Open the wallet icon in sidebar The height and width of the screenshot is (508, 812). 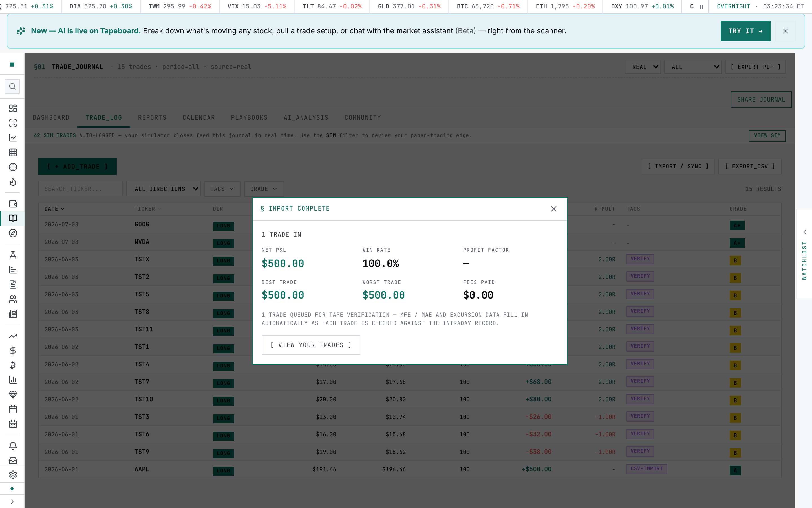[13, 203]
